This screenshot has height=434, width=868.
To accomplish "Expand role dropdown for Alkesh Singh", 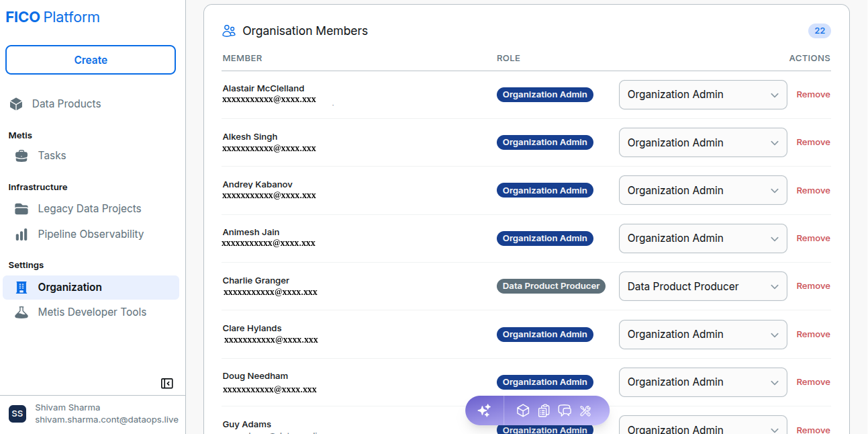I will click(703, 142).
